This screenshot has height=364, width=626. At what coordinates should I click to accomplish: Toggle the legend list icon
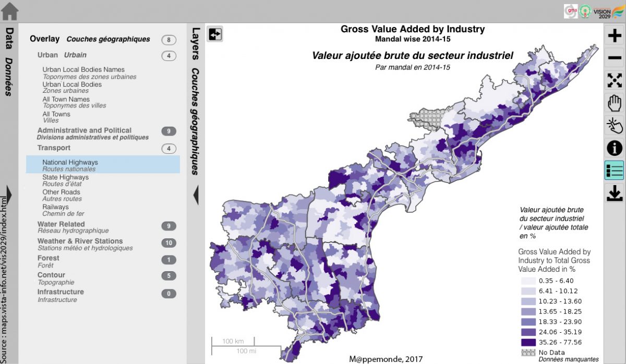615,171
